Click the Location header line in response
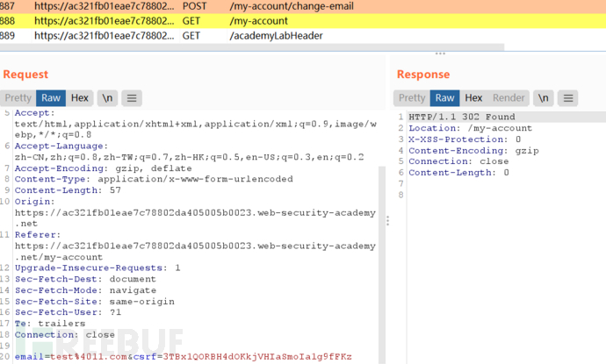This screenshot has height=364, width=606. tap(470, 128)
